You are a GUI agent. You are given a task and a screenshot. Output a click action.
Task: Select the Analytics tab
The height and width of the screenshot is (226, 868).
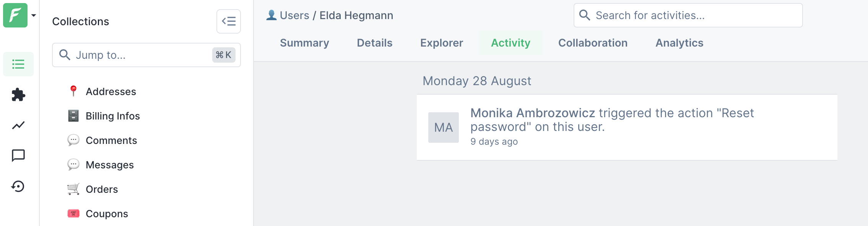(x=679, y=43)
